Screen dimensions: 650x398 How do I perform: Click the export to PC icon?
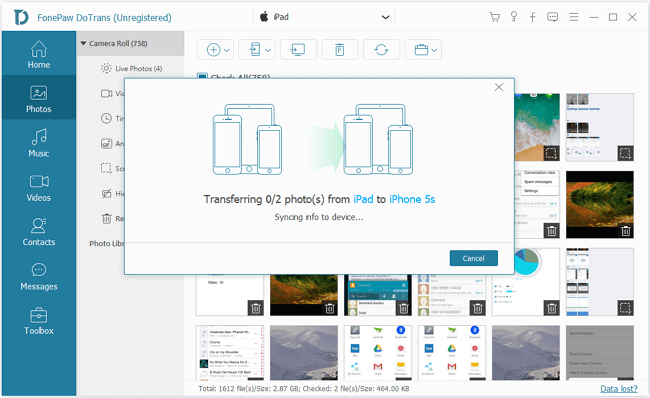298,50
